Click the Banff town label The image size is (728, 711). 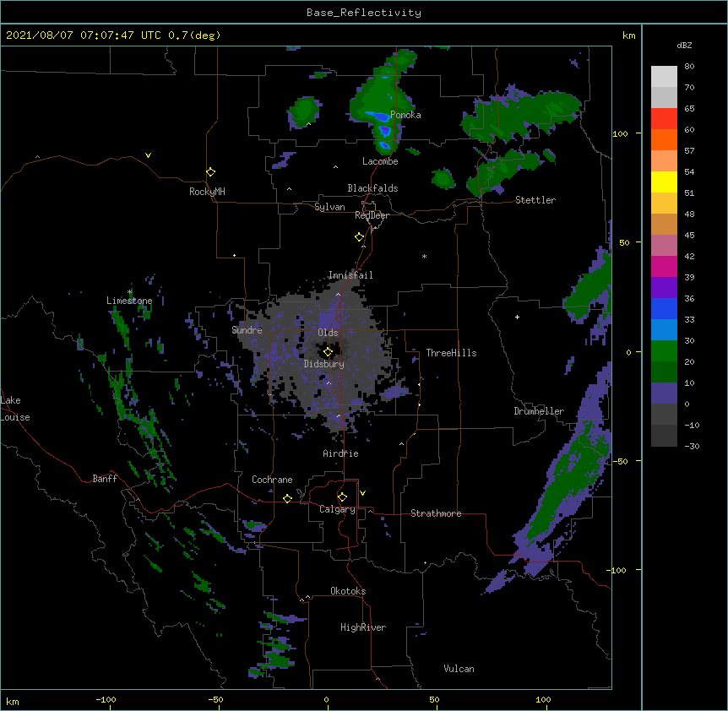(105, 479)
